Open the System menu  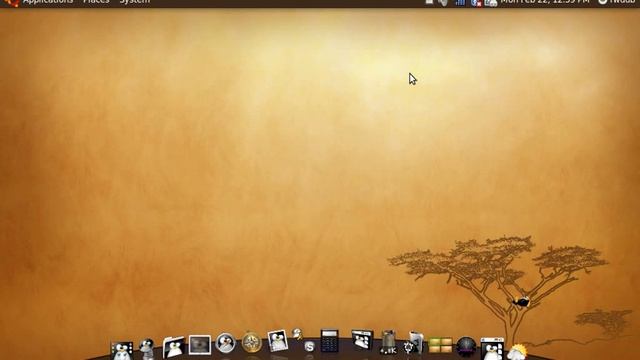[135, 2]
